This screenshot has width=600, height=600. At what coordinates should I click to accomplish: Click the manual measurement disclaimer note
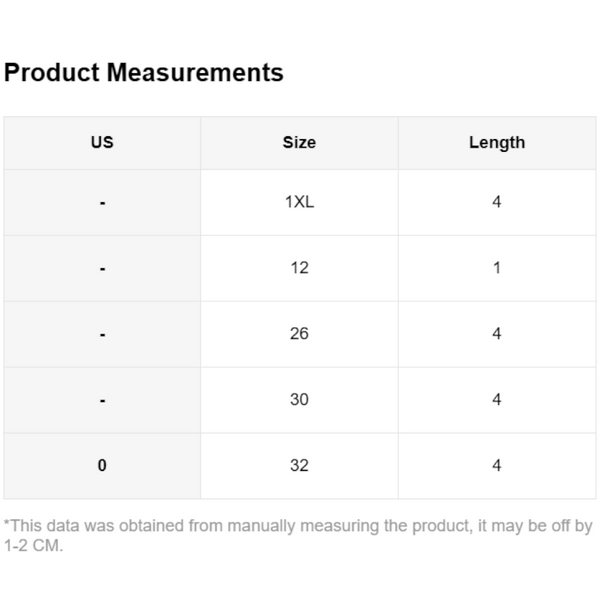pos(298,536)
